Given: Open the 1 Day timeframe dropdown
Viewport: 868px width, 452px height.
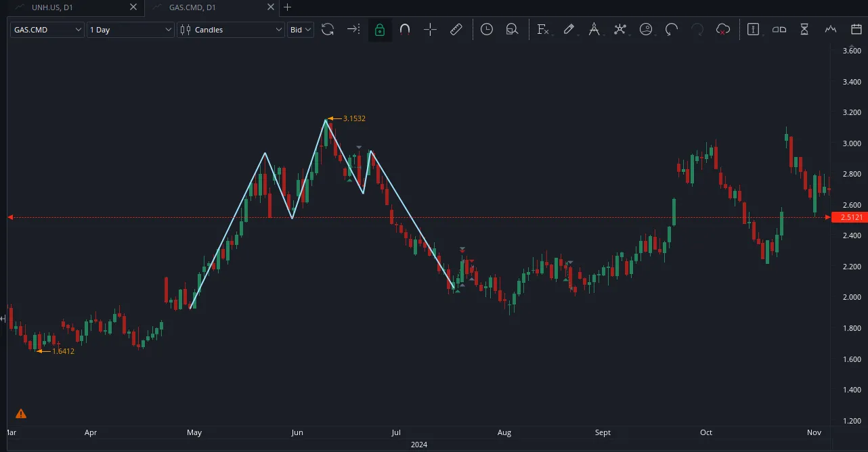Looking at the screenshot, I should [131, 30].
